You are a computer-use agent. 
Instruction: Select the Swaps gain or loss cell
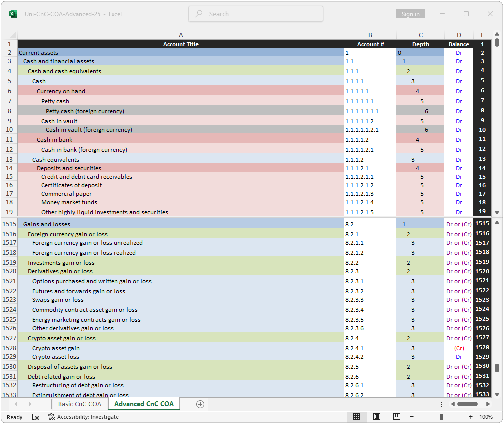[181, 300]
